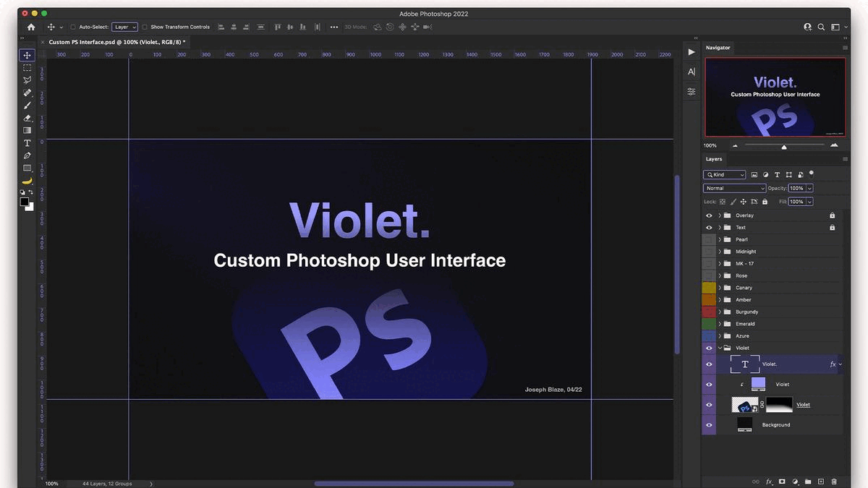
Task: Add a layer mask
Action: pyautogui.click(x=782, y=481)
